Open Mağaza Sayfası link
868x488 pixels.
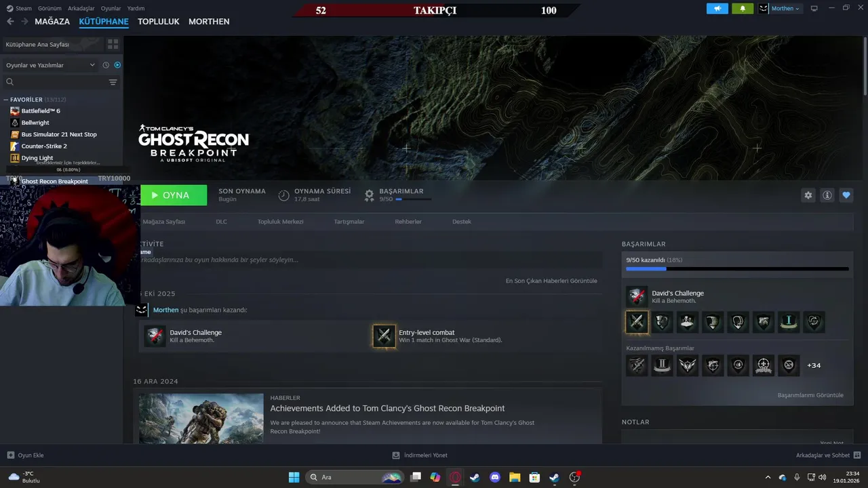(164, 222)
